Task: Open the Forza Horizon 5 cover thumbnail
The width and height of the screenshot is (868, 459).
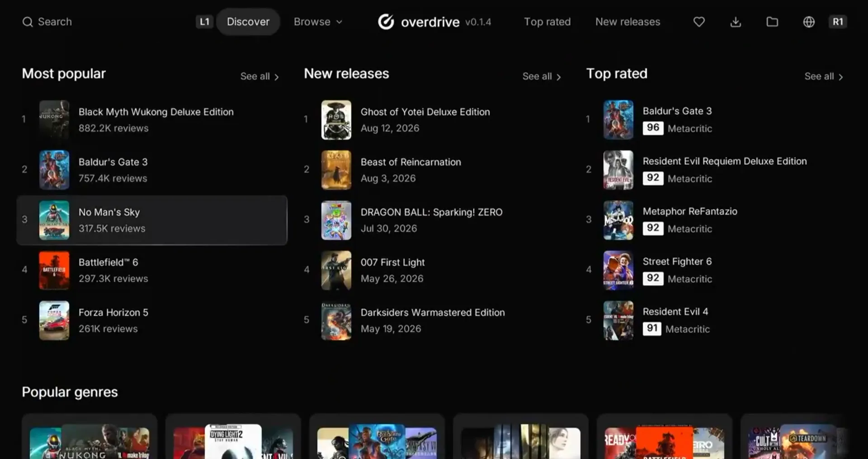Action: 54,320
